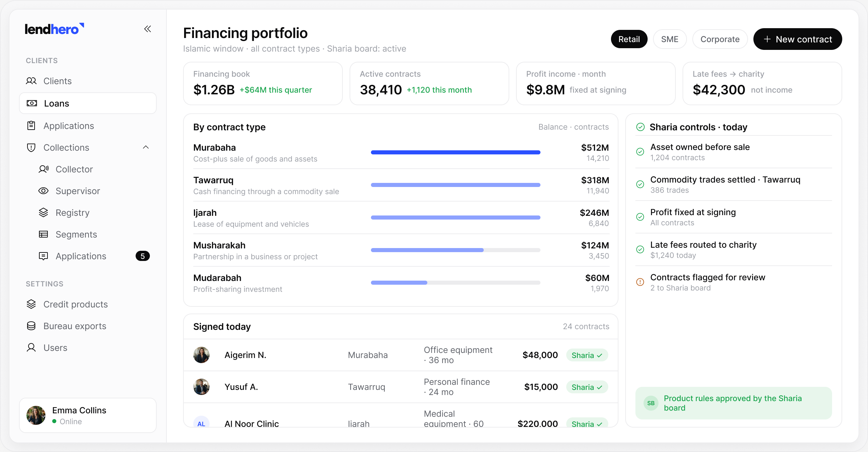Click the applications count badge 5
The height and width of the screenshot is (452, 868).
point(143,256)
